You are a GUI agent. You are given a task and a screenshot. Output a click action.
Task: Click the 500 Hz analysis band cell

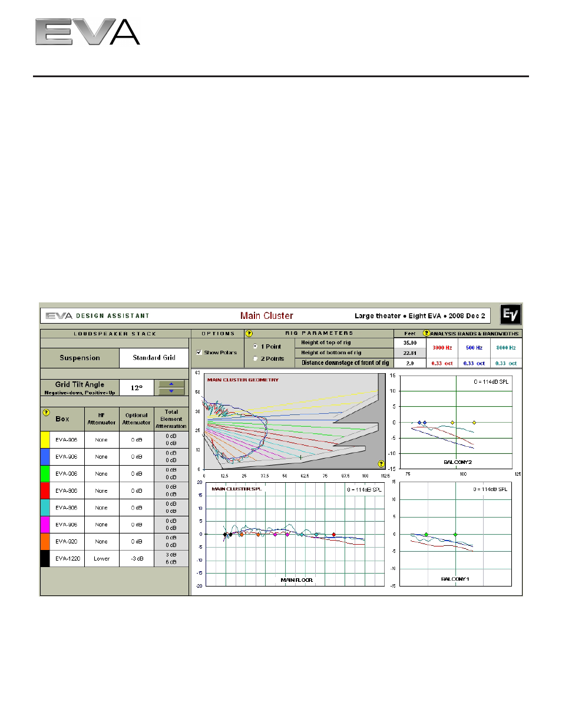(474, 348)
